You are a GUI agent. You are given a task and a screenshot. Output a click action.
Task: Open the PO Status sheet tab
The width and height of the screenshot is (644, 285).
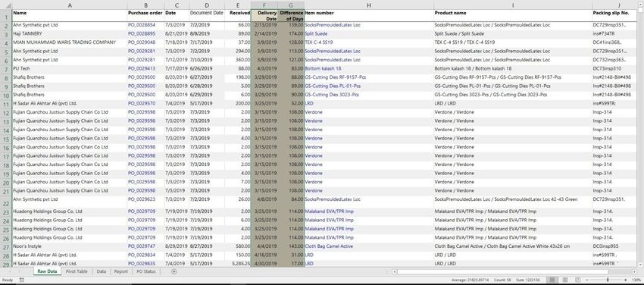145,271
